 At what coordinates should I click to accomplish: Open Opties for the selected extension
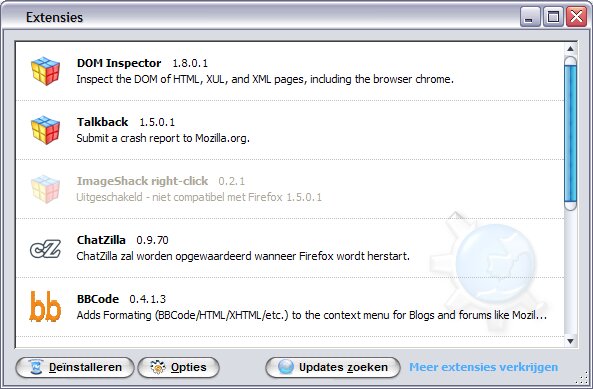179,367
